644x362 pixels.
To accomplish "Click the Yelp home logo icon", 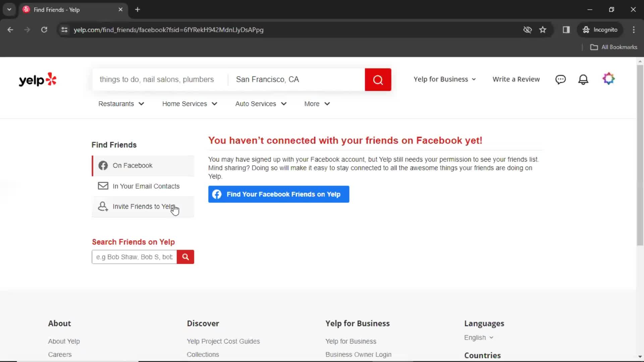I will tap(38, 79).
